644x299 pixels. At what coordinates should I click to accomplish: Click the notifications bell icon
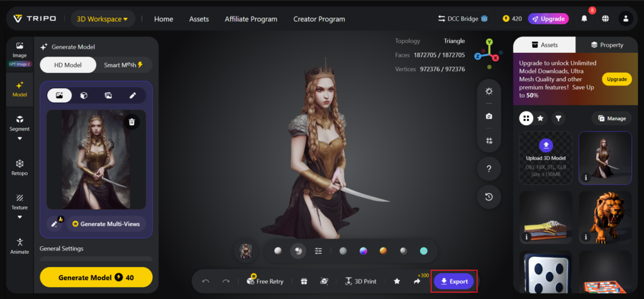584,18
